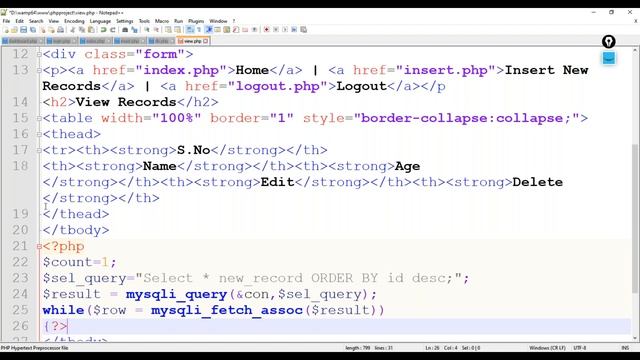
Task: Play back the recorded macro icon
Action: 285,30
